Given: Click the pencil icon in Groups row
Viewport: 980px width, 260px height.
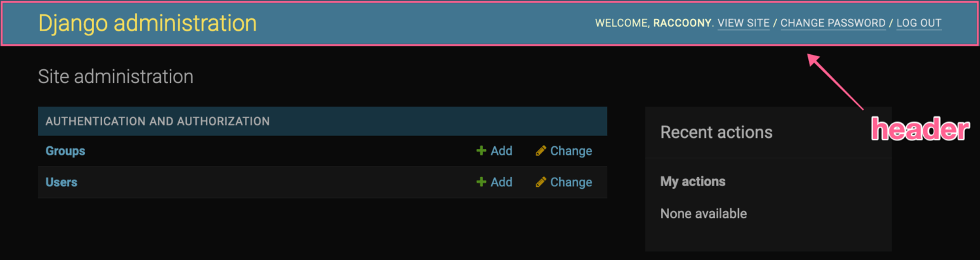Looking at the screenshot, I should (x=541, y=151).
